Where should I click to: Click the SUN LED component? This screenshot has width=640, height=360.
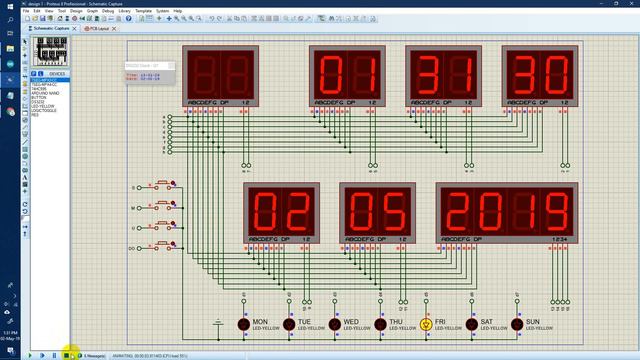(x=517, y=324)
